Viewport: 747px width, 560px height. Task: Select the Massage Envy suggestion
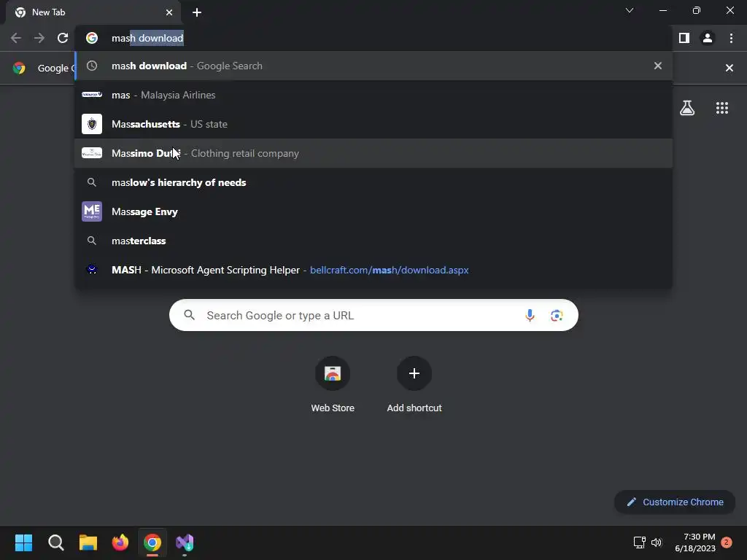(373, 211)
